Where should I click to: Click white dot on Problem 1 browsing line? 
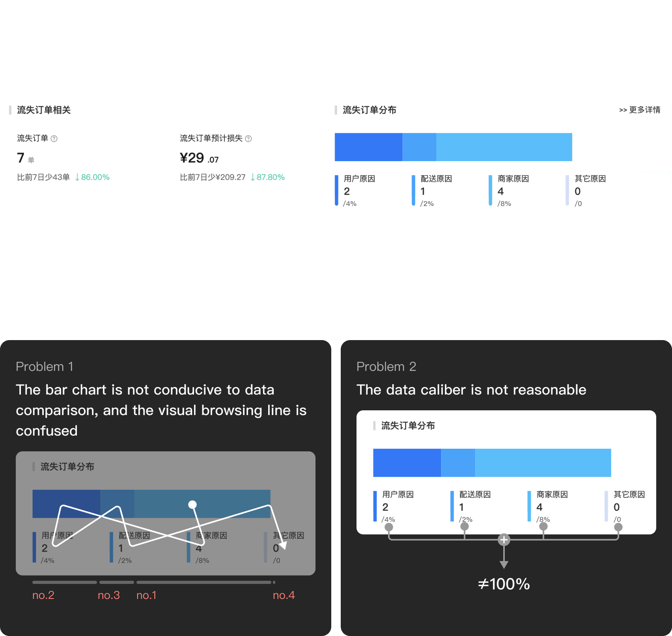[x=192, y=504]
